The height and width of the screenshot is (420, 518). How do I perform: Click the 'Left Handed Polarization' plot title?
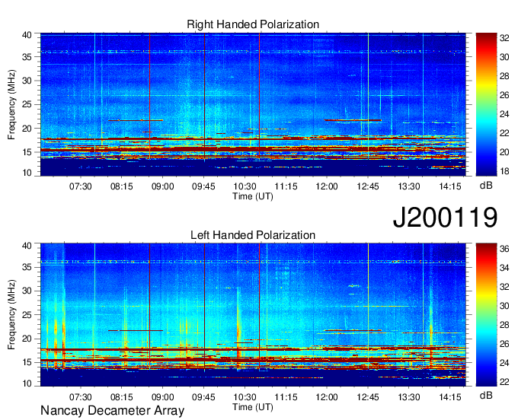(x=253, y=235)
